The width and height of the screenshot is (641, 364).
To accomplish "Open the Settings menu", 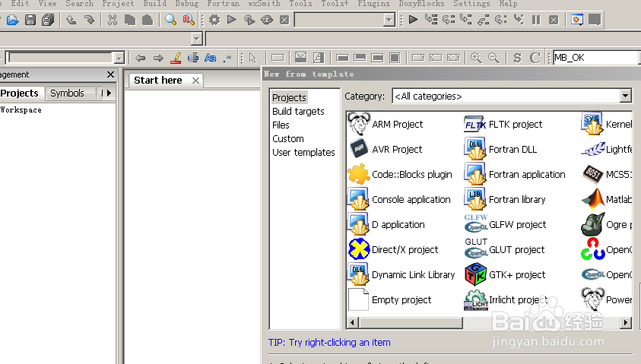I will 471,4.
